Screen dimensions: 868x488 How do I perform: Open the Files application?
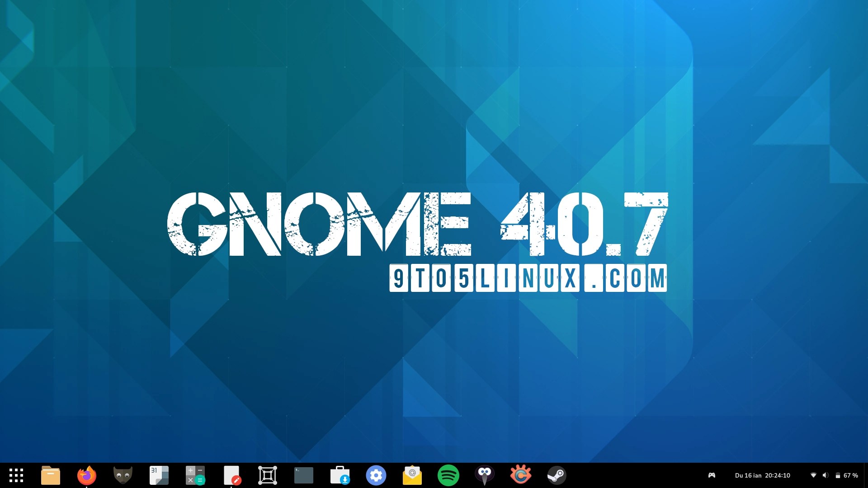point(50,475)
